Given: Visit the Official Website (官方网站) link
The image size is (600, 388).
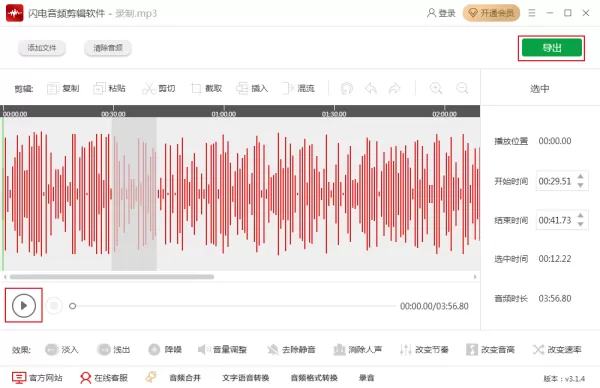Looking at the screenshot, I should click(37, 378).
